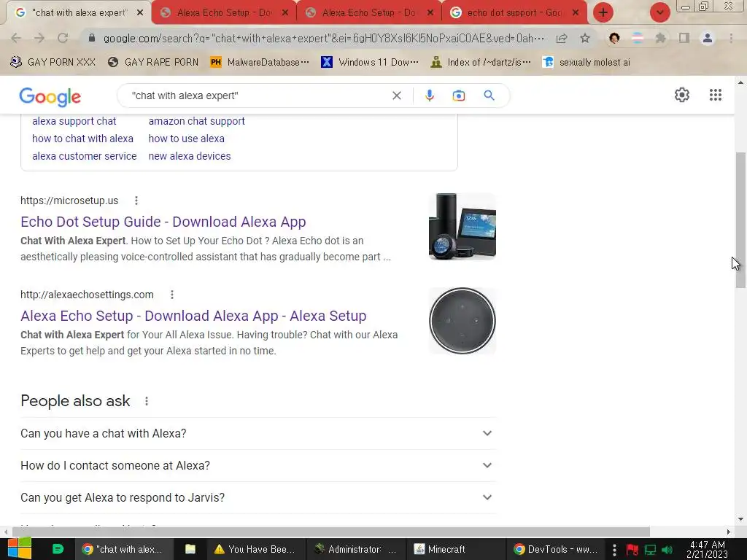
Task: Click the address bar URL
Action: pyautogui.click(x=324, y=38)
